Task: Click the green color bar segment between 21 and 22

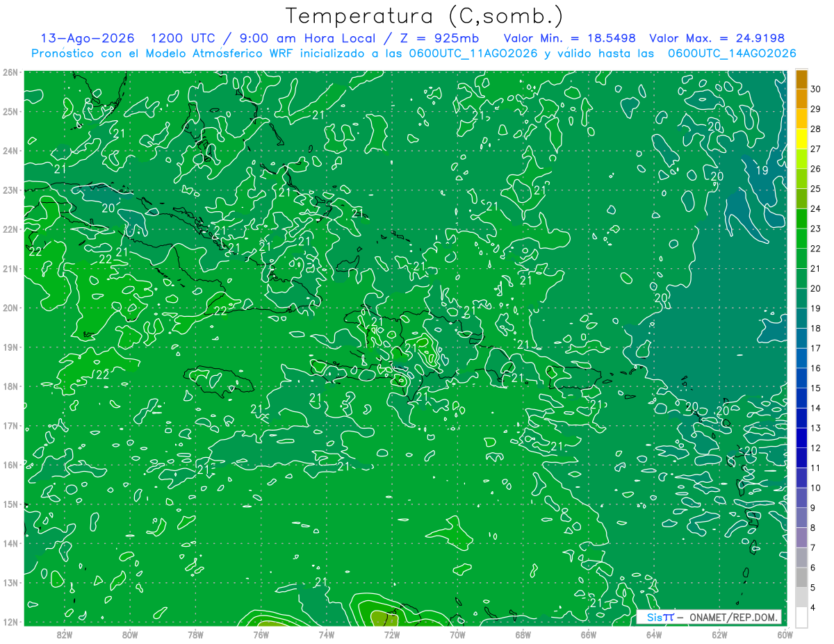Action: pos(801,258)
